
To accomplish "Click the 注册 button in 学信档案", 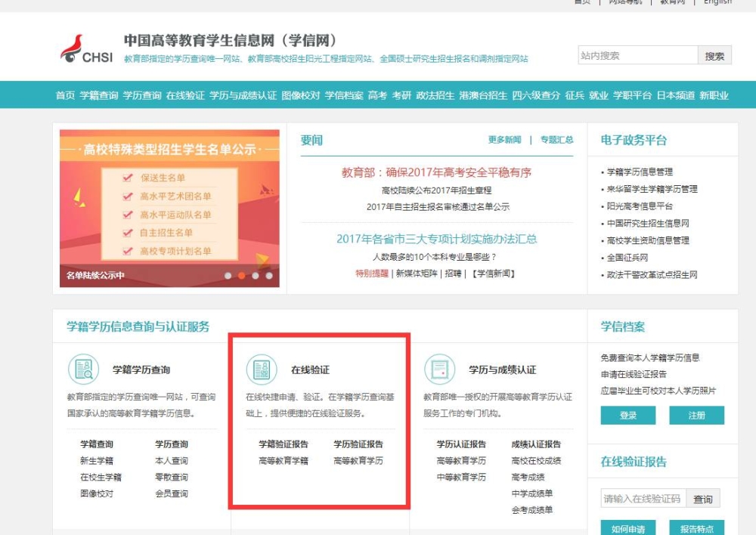I will (697, 416).
